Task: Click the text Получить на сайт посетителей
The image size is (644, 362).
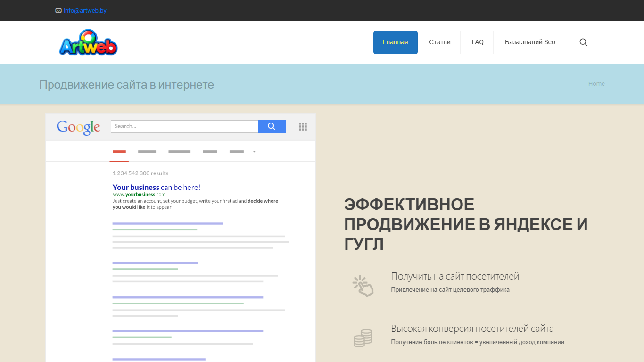Action: point(455,276)
